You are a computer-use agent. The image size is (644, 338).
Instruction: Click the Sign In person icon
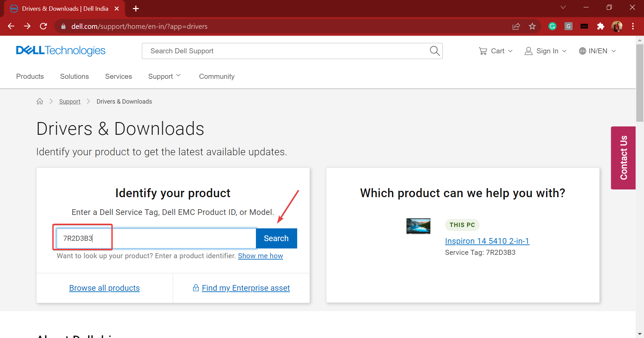click(x=529, y=51)
